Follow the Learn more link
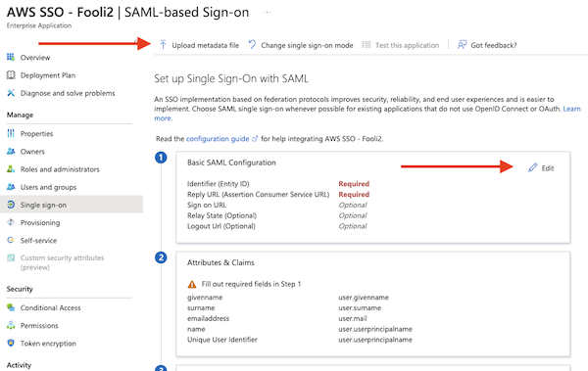 [x=571, y=109]
